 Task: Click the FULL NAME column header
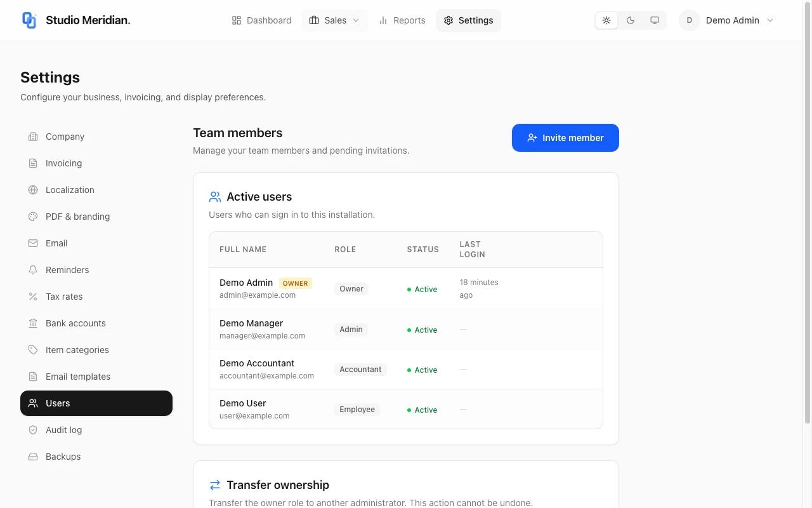pos(243,250)
